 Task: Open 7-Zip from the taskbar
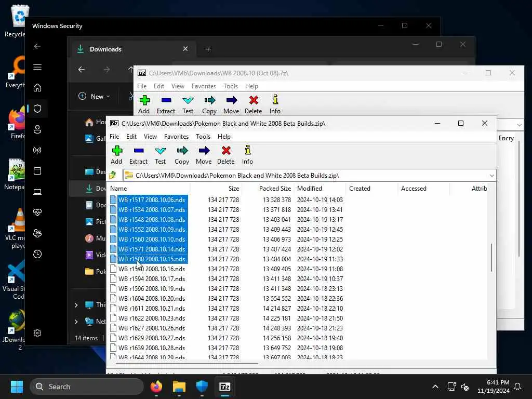pos(225,387)
